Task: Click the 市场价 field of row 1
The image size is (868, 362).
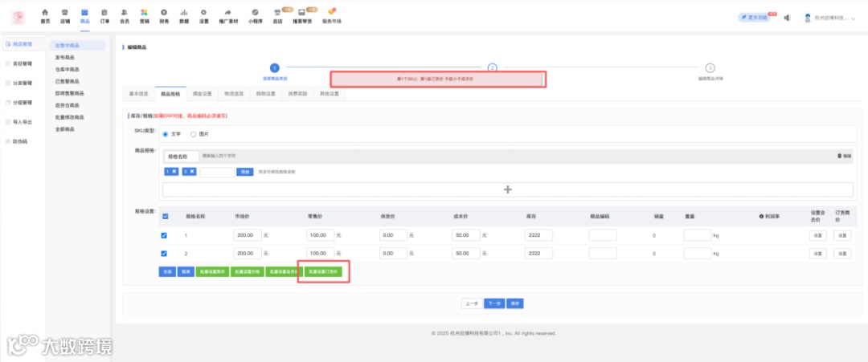Action: pyautogui.click(x=248, y=235)
